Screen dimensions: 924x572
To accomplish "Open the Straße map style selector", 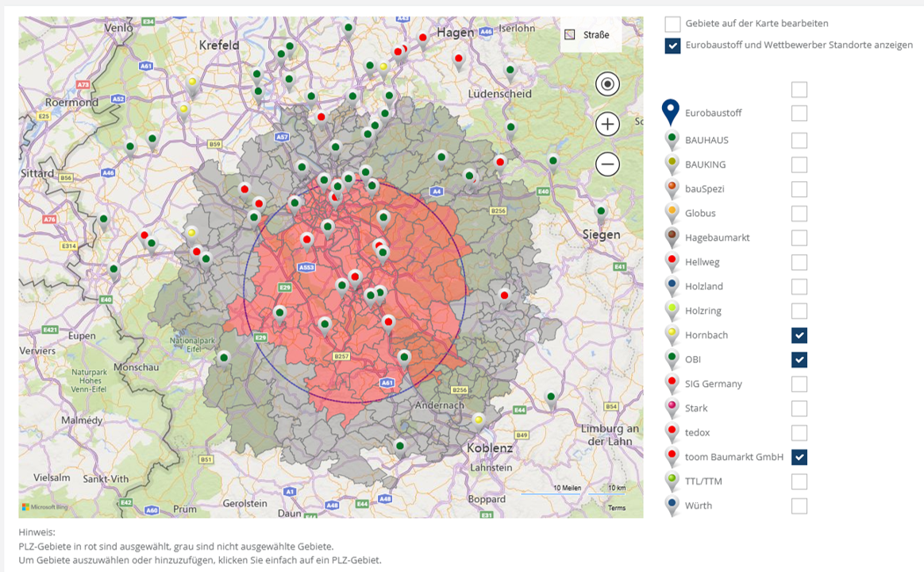I will [x=591, y=35].
